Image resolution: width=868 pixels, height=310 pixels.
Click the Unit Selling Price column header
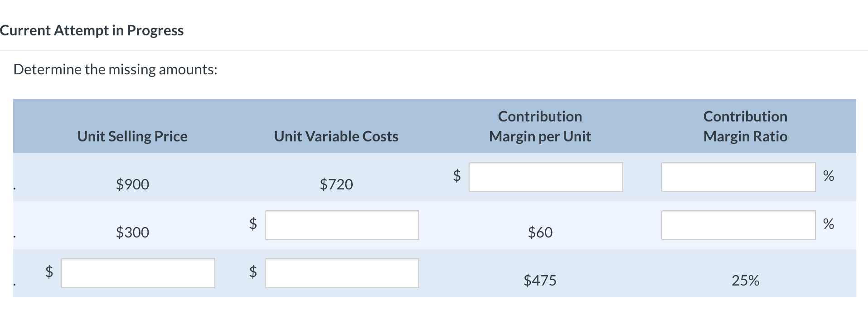(x=132, y=136)
